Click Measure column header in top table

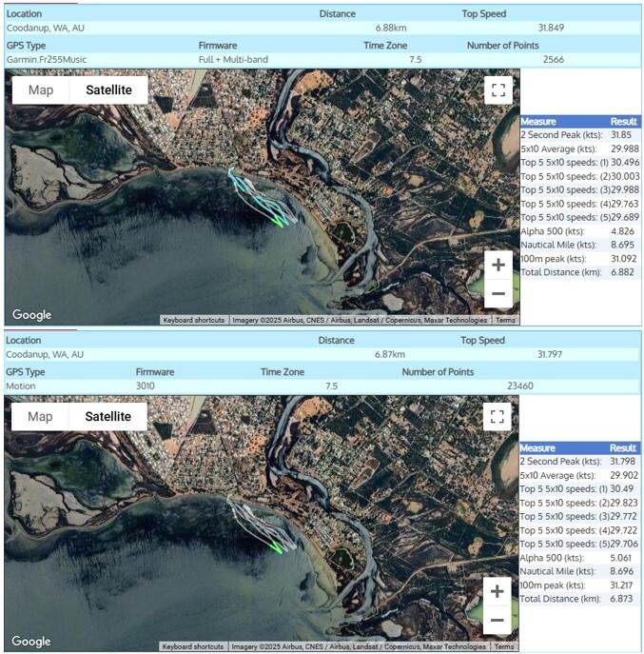[x=538, y=122]
